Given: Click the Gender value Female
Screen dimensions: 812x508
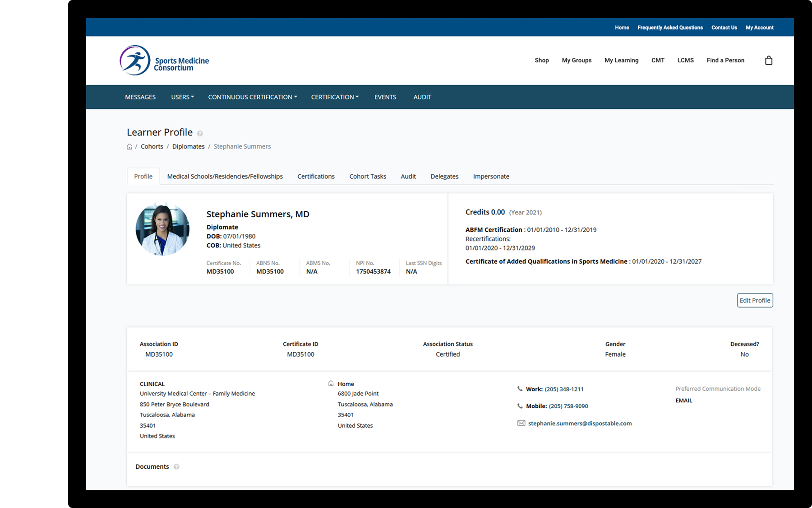Looking at the screenshot, I should (x=615, y=354).
